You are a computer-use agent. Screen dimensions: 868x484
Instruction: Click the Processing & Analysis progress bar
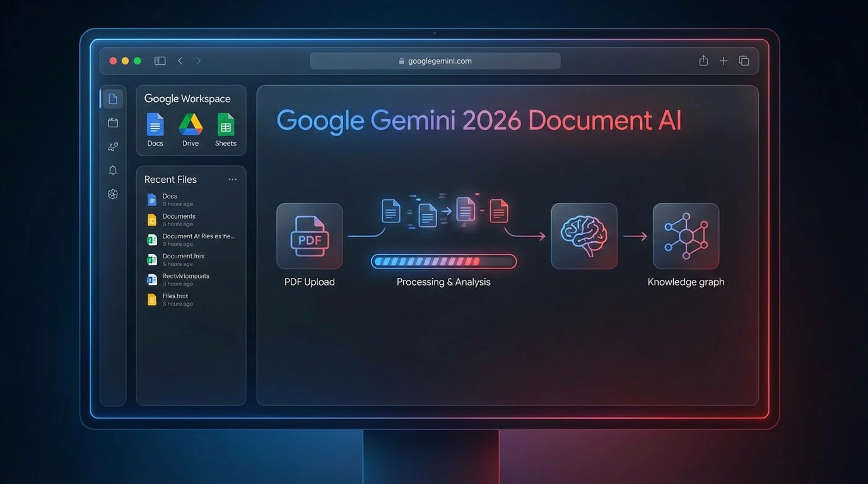(443, 261)
